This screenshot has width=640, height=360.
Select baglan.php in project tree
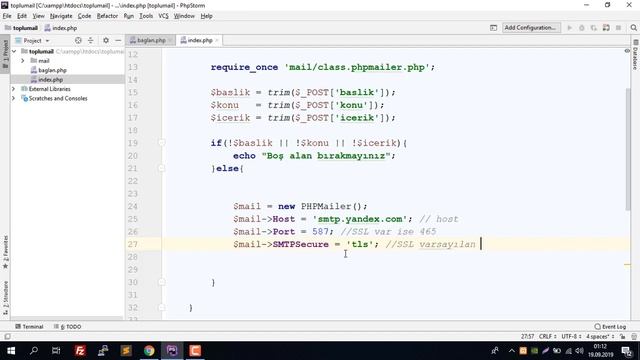(52, 70)
